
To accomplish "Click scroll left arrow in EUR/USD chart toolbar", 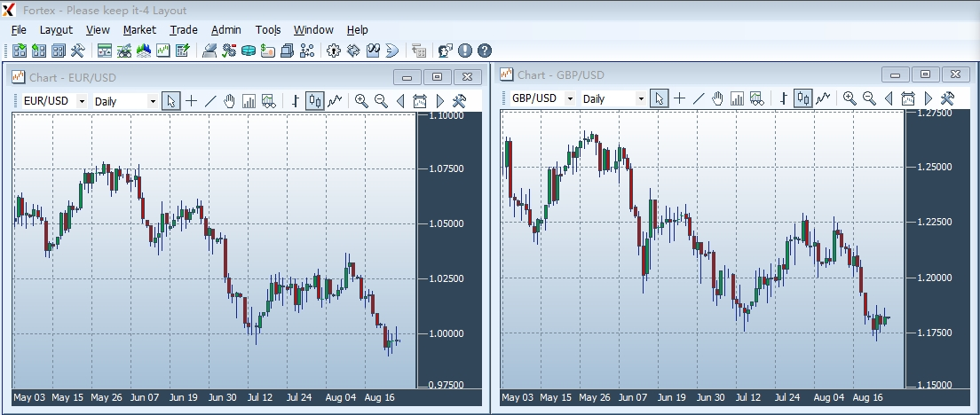I will pos(400,101).
